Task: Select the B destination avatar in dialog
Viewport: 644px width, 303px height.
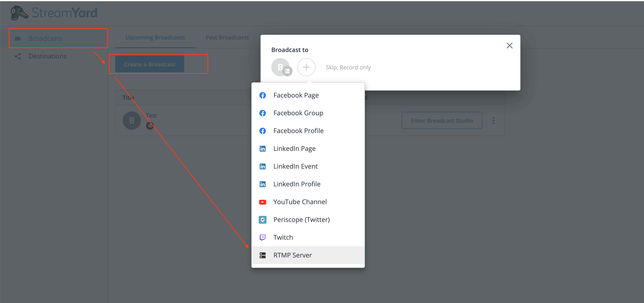Action: (x=280, y=67)
